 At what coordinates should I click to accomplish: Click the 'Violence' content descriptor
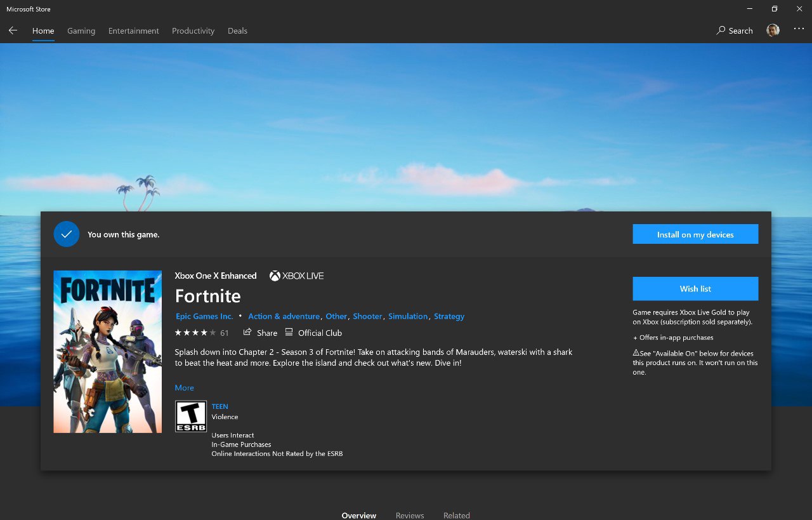click(225, 417)
